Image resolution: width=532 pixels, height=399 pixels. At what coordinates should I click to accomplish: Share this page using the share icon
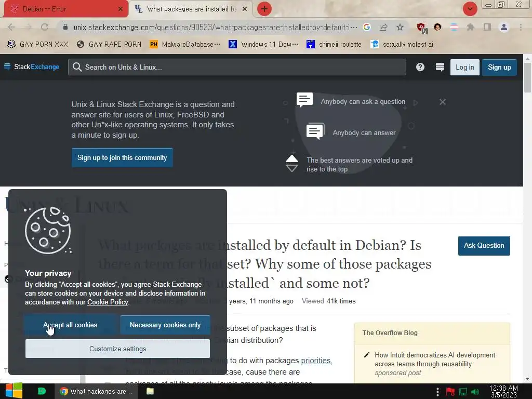383,27
